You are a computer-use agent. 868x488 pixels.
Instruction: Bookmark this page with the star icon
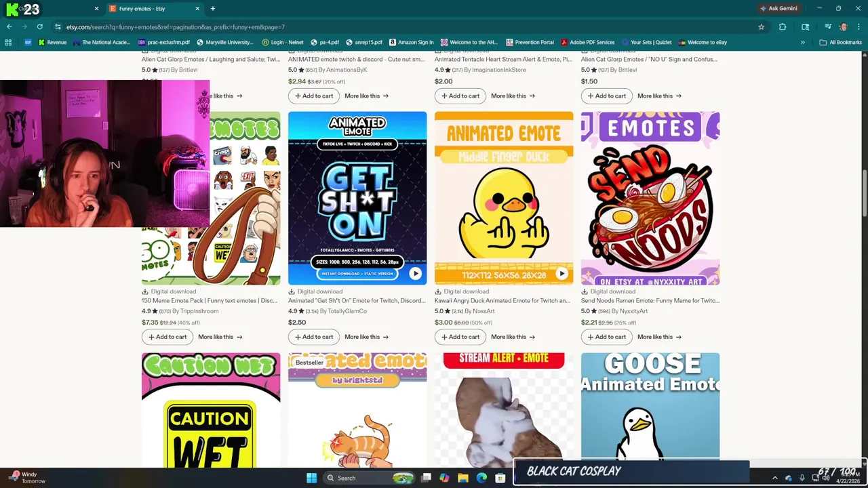762,27
